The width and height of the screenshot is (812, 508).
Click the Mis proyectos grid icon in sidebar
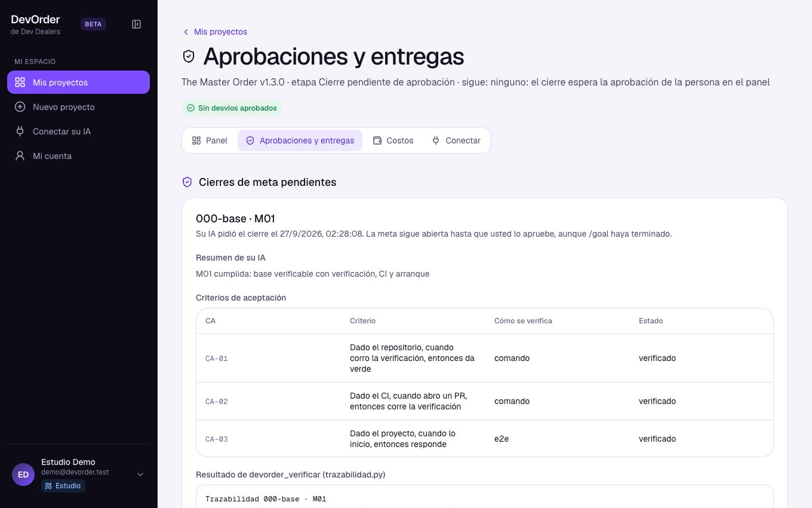pos(20,82)
